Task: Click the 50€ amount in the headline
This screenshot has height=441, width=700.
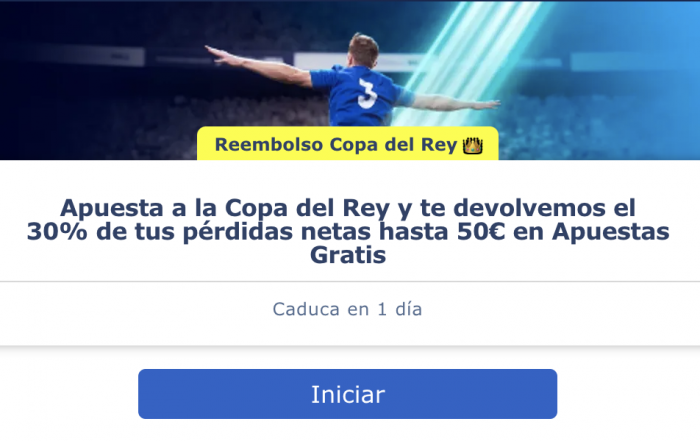Action: (481, 231)
